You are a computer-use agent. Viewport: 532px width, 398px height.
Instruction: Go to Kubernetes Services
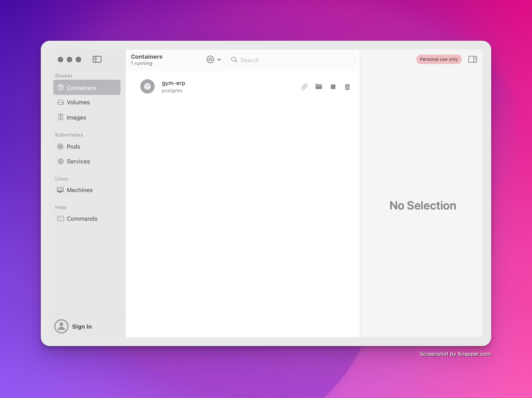[x=87, y=161]
